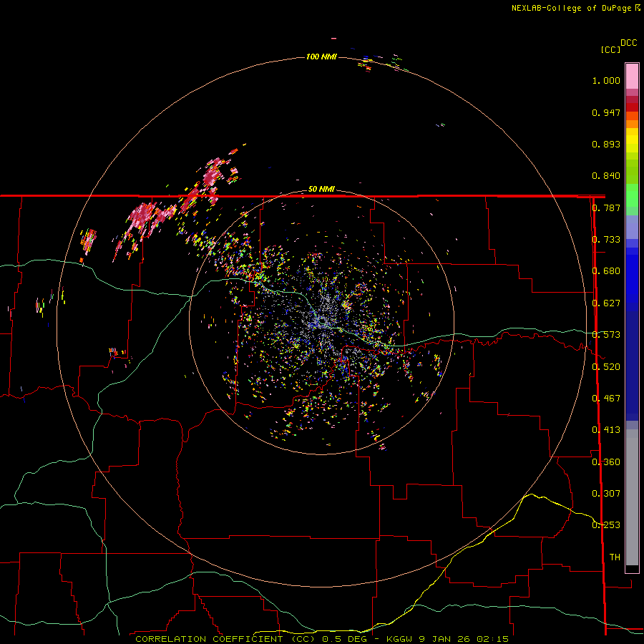Viewport: 644px width, 644px height.
Task: Pick the bright green colorbar segment
Action: pos(632,195)
